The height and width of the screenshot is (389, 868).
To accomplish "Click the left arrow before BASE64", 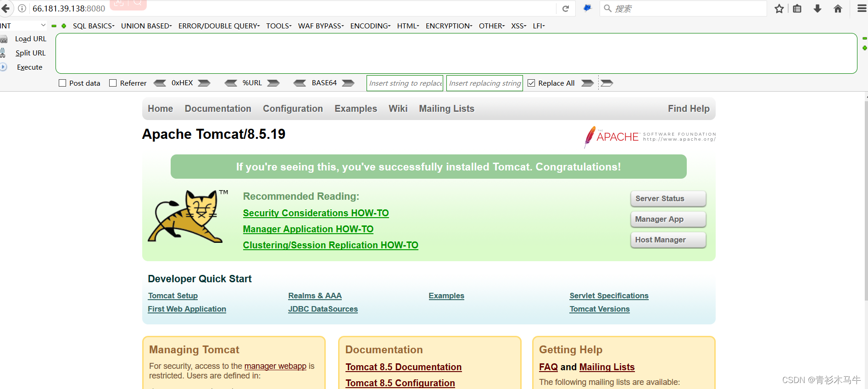I will coord(300,83).
